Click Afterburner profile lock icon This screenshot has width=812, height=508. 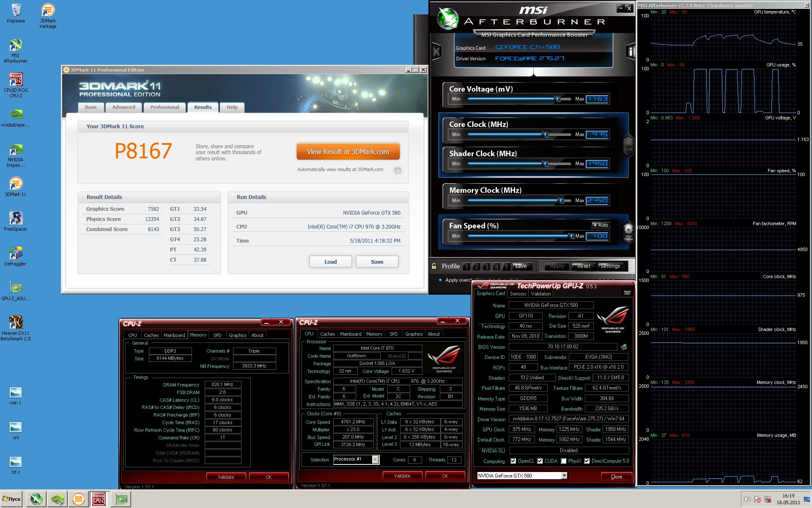(x=434, y=266)
